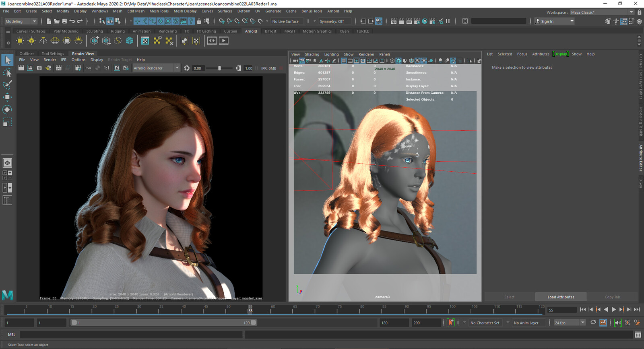The width and height of the screenshot is (644, 349).
Task: Click the exposure slider in Render View
Action: coord(219,68)
